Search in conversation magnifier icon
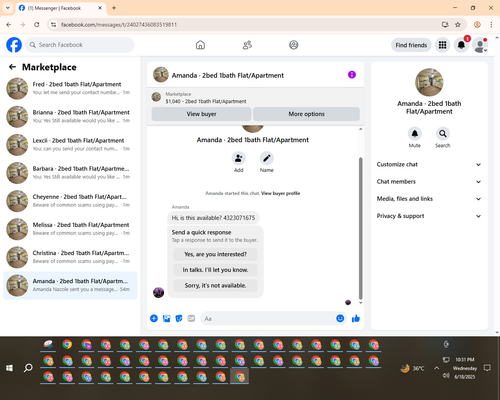Image resolution: width=500 pixels, height=400 pixels. coord(443,134)
